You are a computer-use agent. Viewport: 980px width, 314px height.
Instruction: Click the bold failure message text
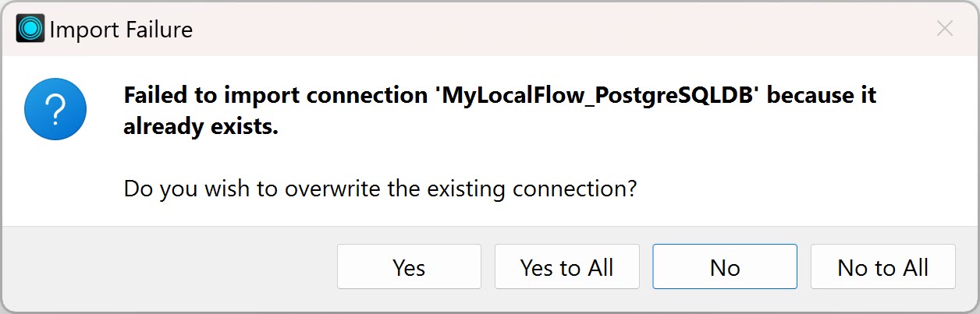(500, 111)
